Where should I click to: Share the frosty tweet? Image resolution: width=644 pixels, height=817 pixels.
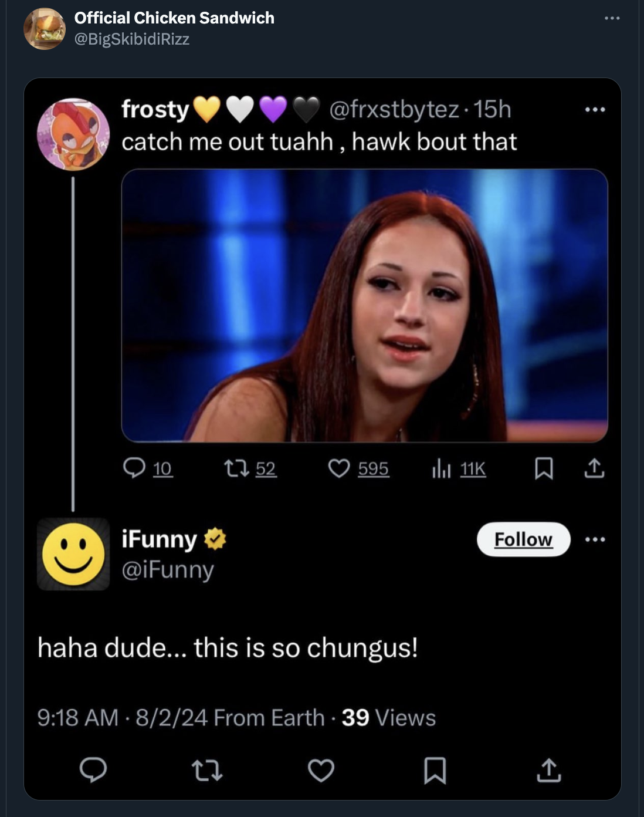pyautogui.click(x=594, y=468)
